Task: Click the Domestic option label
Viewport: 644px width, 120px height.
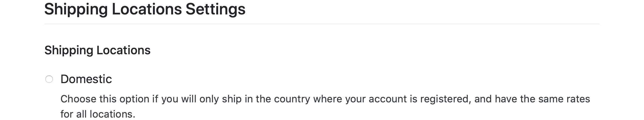Action: [86, 79]
